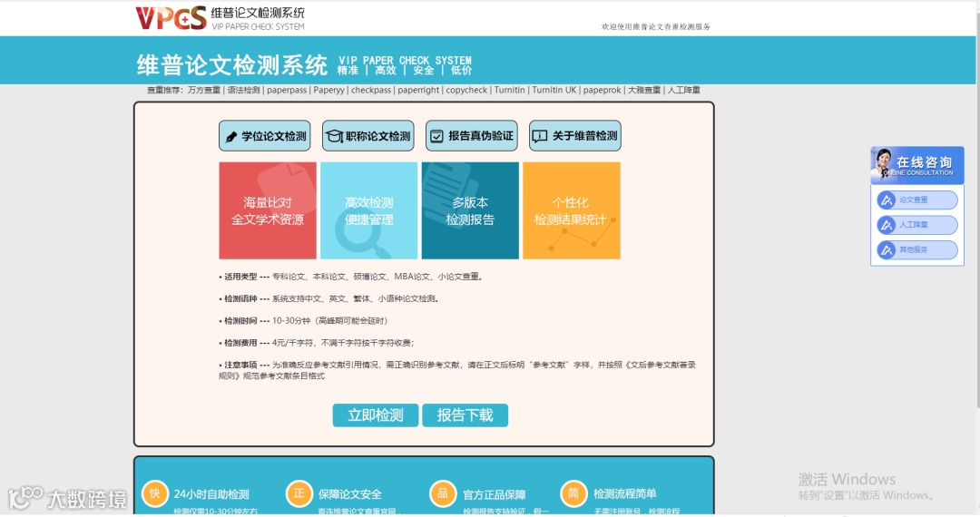The height and width of the screenshot is (517, 980).
Task: Click the orange 快 badge
Action: coord(154,493)
